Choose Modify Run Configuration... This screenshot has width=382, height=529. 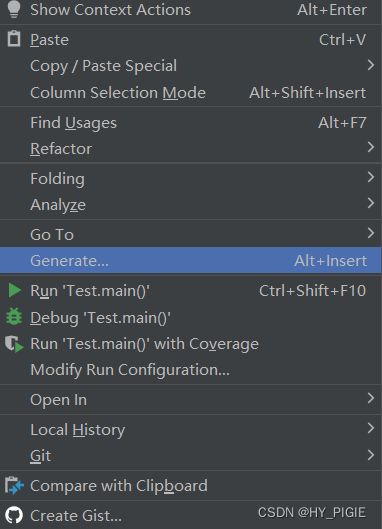[x=191, y=370]
